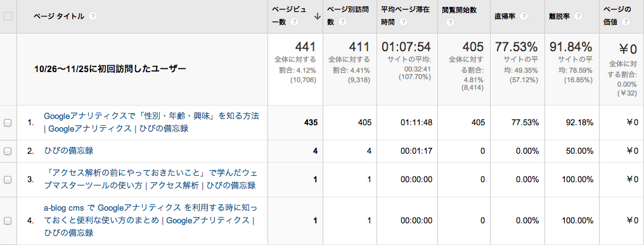Viewport: 644px width, 248px height.
Task: Open help icon beside 離脱率 header
Action: point(578,16)
